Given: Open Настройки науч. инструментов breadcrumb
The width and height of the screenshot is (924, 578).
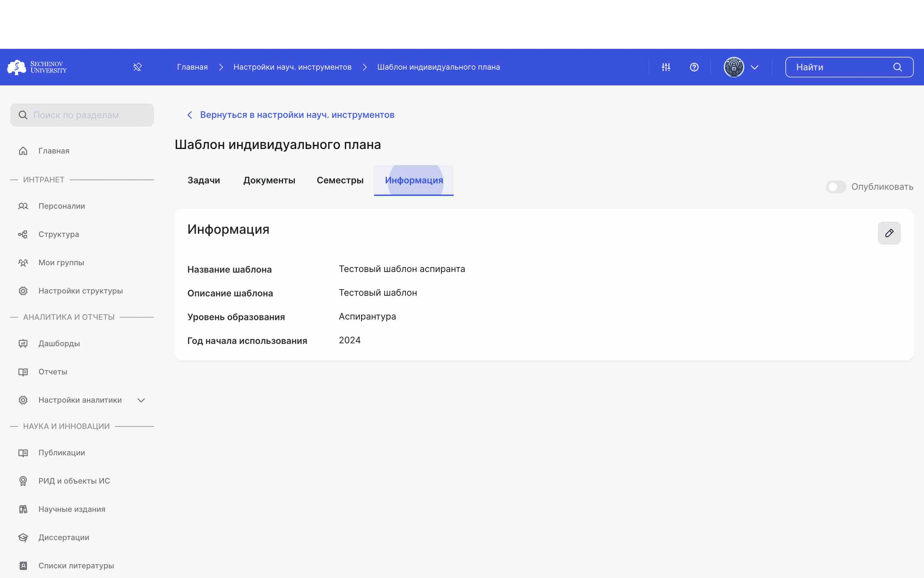Looking at the screenshot, I should click(293, 67).
